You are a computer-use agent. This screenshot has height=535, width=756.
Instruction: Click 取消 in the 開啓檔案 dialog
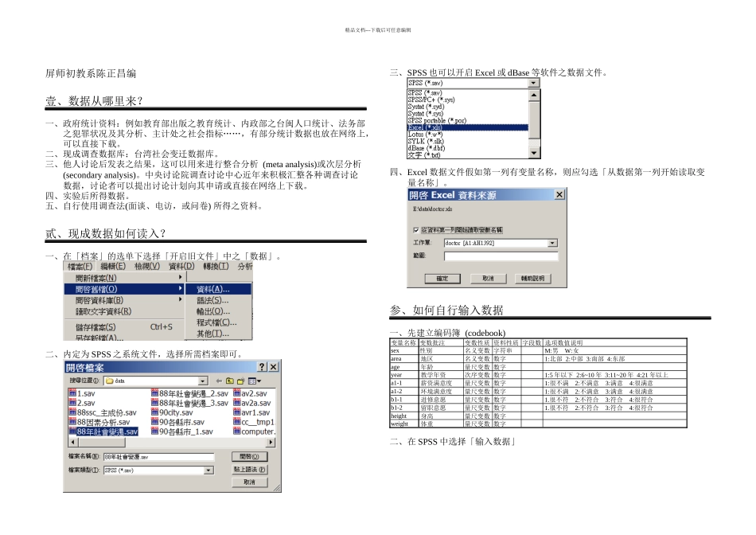249,482
